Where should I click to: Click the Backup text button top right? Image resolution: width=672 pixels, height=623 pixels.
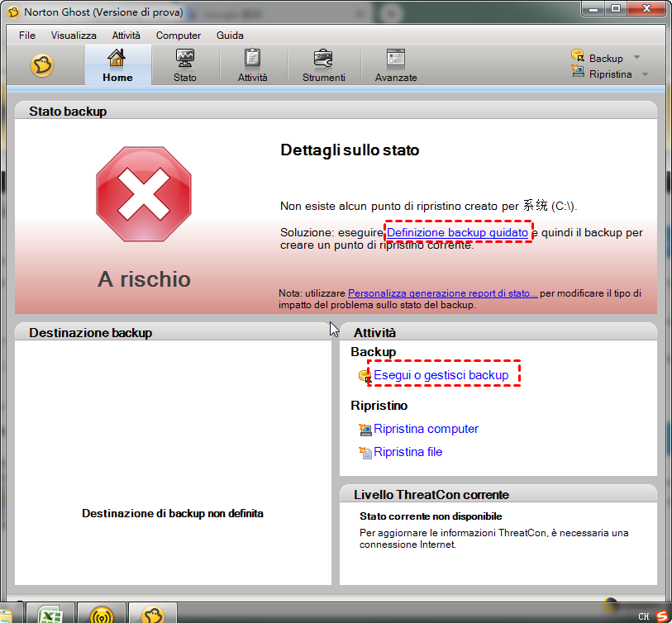[606, 59]
